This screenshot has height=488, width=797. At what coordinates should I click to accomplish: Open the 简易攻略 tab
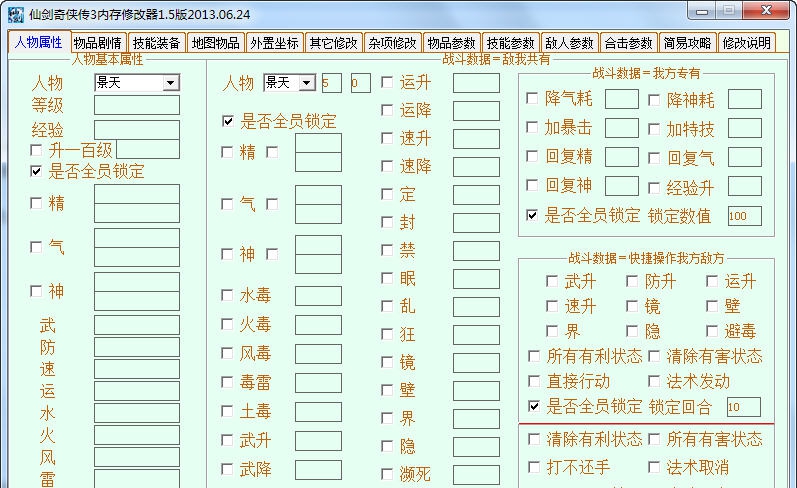pos(687,43)
